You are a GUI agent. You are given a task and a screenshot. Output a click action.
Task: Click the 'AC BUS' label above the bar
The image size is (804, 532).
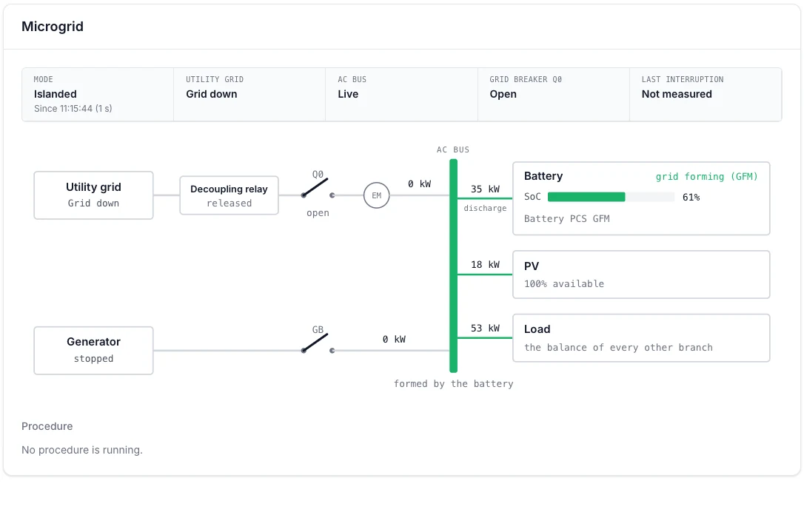pyautogui.click(x=453, y=149)
